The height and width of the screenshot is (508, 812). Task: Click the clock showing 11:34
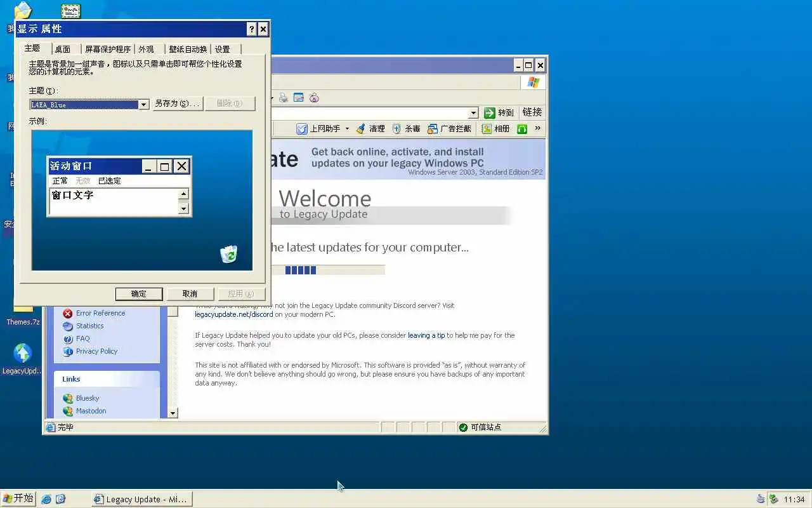794,499
